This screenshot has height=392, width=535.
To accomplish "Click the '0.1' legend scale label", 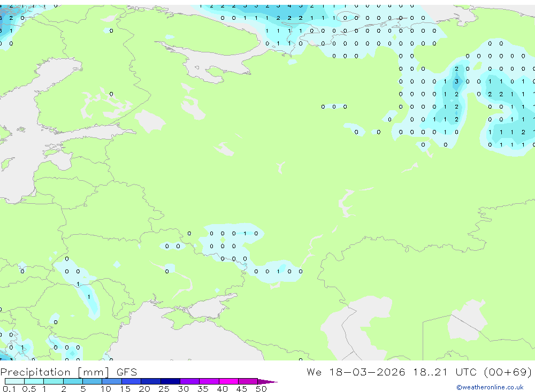I will click(9, 389).
